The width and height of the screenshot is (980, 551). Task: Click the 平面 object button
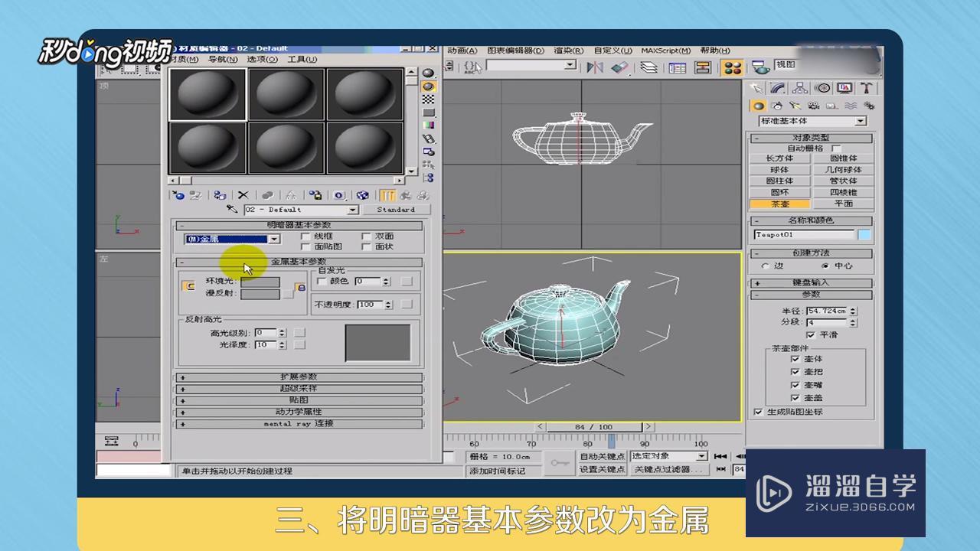pos(843,204)
